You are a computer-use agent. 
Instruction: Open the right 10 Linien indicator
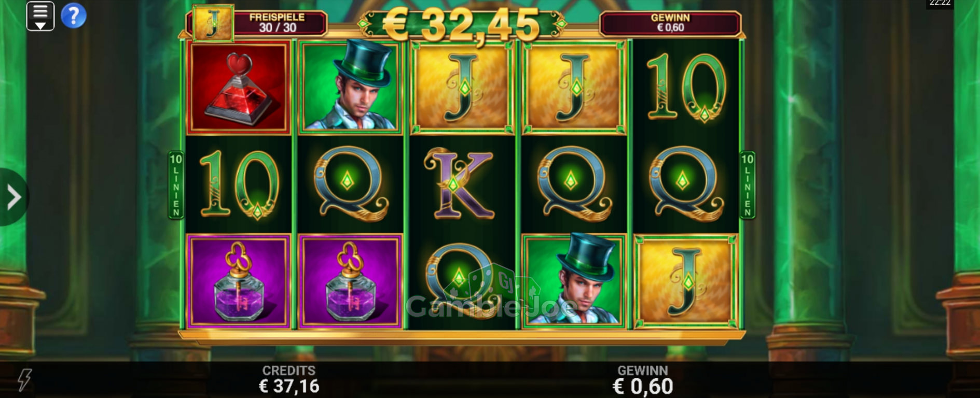[748, 185]
